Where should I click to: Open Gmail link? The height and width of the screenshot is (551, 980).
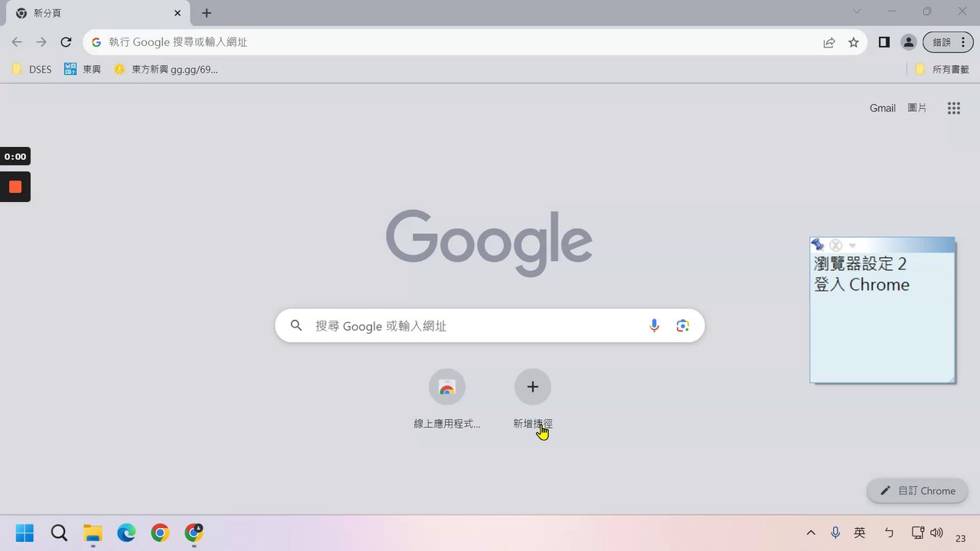coord(883,108)
